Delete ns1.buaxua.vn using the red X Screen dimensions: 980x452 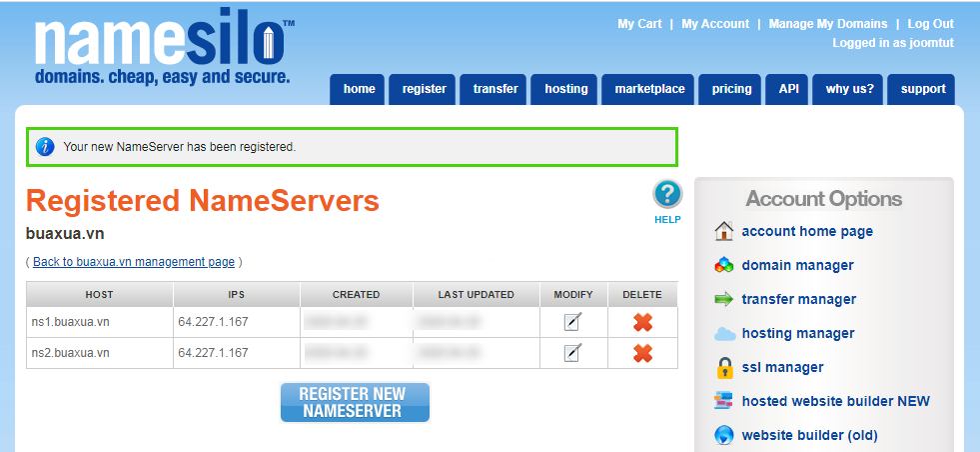[642, 322]
